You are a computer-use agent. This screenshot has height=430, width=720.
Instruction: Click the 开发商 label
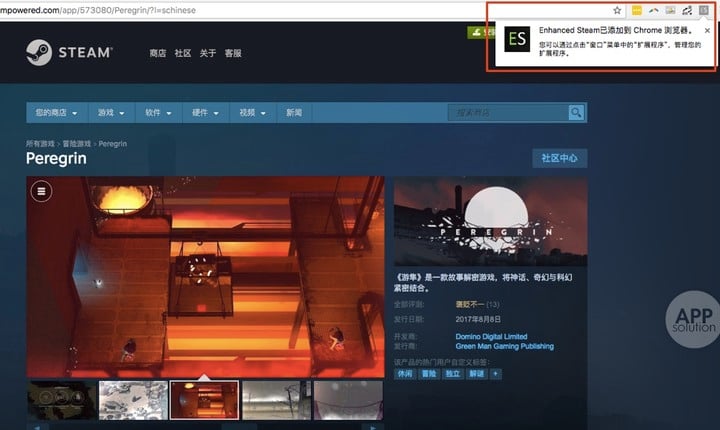(x=405, y=336)
